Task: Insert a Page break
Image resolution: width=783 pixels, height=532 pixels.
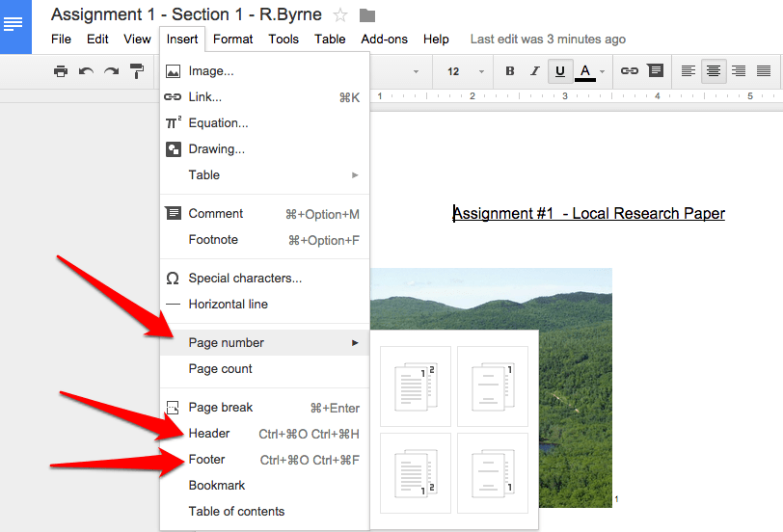Action: 264,408
